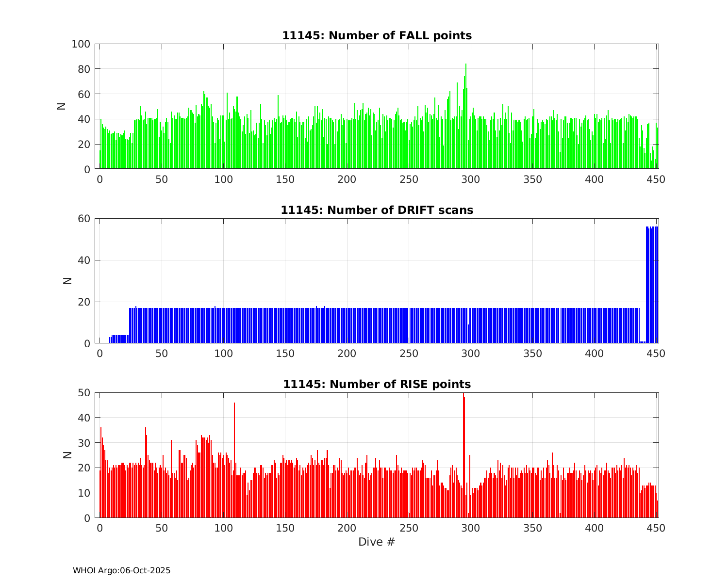Click the '40' y-axis tick on the DRIFT plot
This screenshot has height=582, width=728.
pyautogui.click(x=84, y=260)
